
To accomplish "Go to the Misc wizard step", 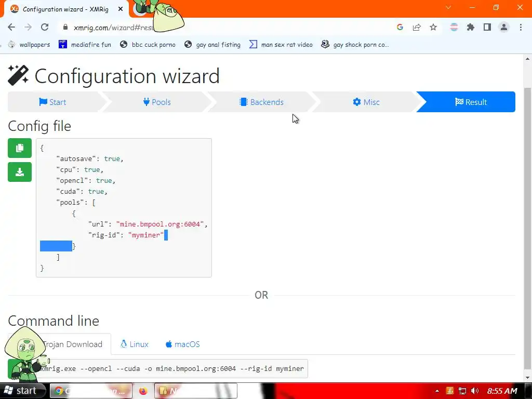I will [366, 102].
